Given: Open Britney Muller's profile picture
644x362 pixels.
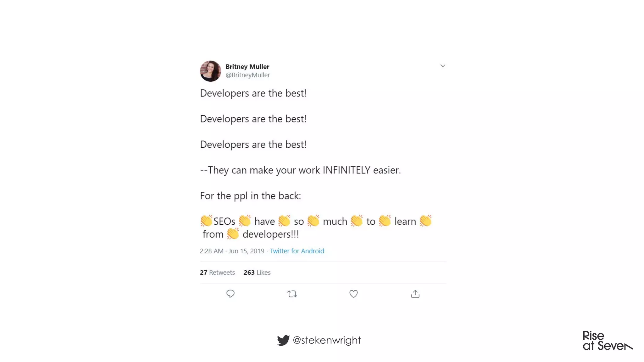Looking at the screenshot, I should (210, 71).
